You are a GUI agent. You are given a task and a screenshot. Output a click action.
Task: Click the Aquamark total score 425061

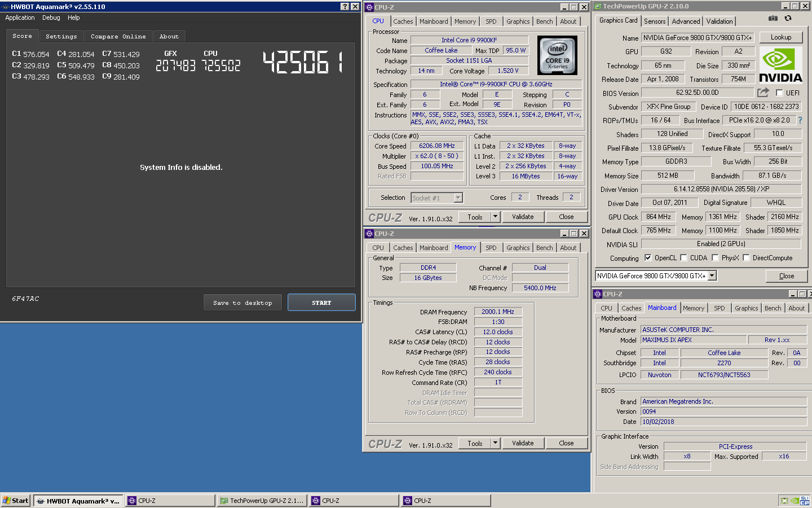(303, 62)
